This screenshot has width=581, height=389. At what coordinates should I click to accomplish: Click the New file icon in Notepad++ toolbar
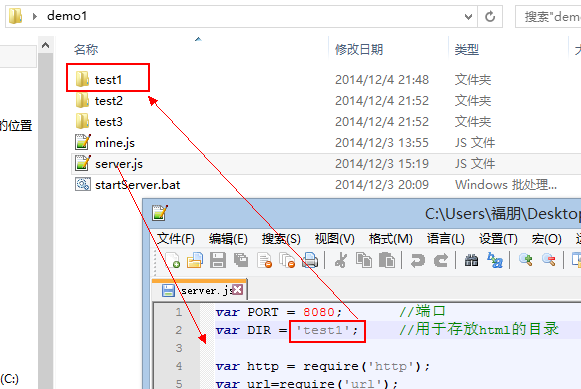[x=172, y=260]
